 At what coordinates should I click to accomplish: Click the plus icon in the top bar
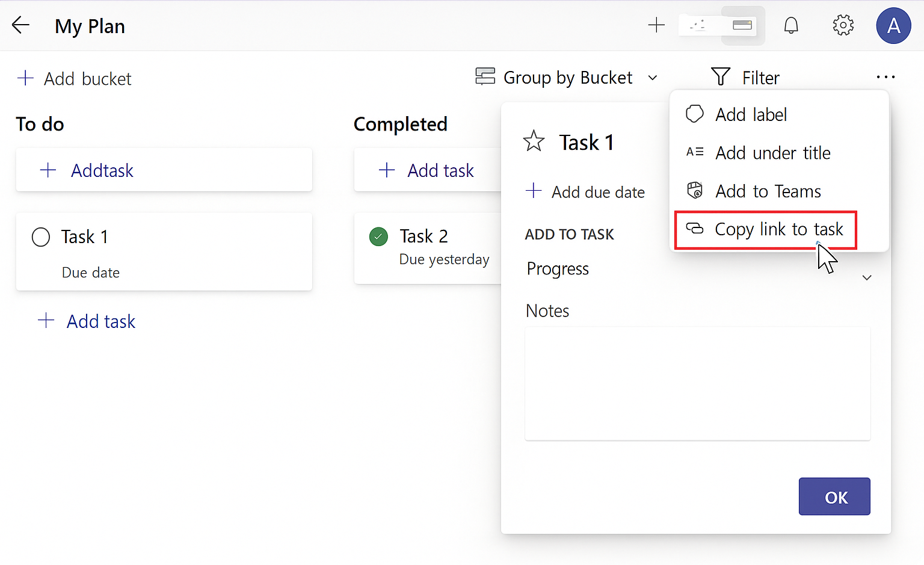pos(656,25)
